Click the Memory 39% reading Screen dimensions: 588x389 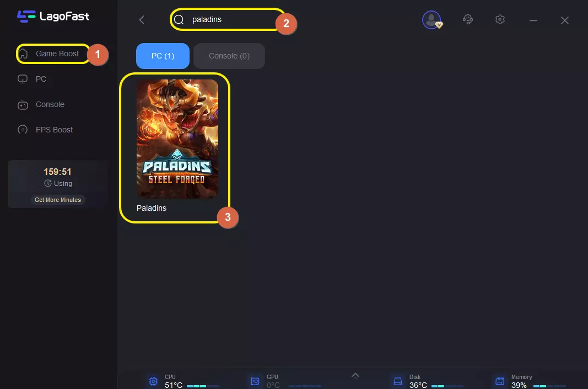[519, 385]
